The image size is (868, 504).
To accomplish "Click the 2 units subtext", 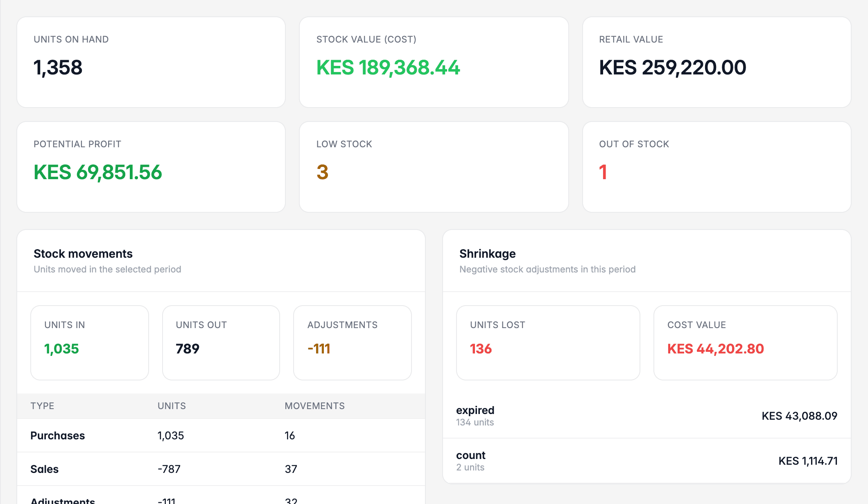I will click(x=470, y=467).
